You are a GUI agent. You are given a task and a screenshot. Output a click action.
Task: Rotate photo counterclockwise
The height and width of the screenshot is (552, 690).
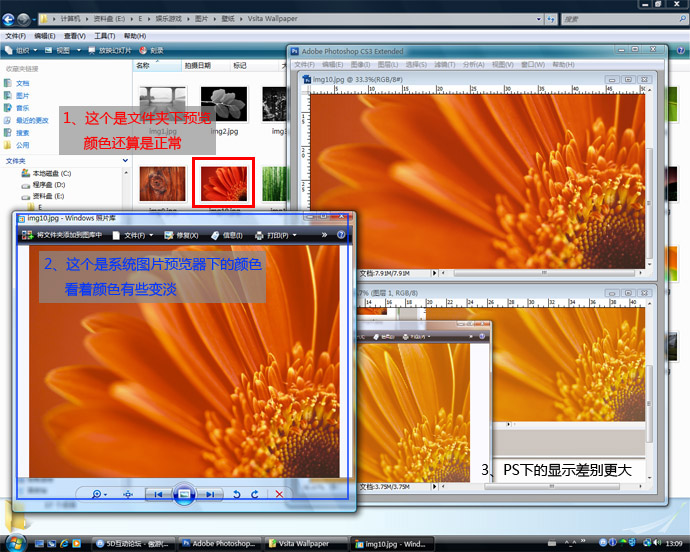[x=236, y=494]
